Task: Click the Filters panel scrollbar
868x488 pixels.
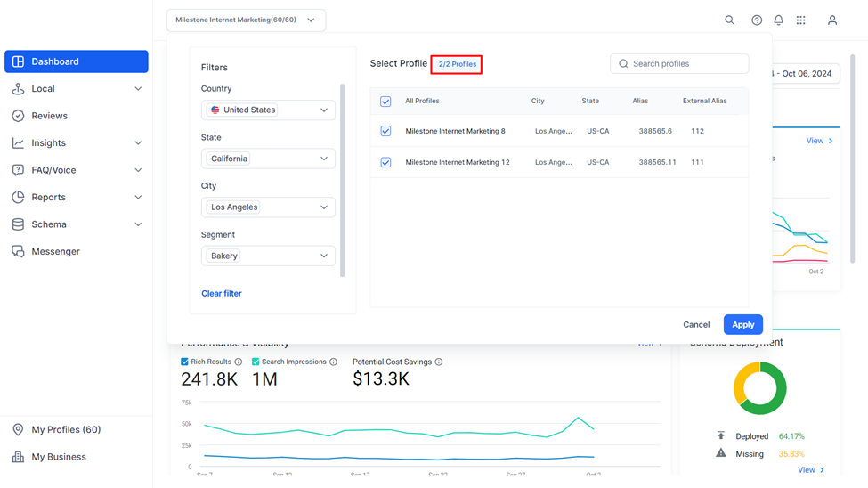Action: pos(342,180)
